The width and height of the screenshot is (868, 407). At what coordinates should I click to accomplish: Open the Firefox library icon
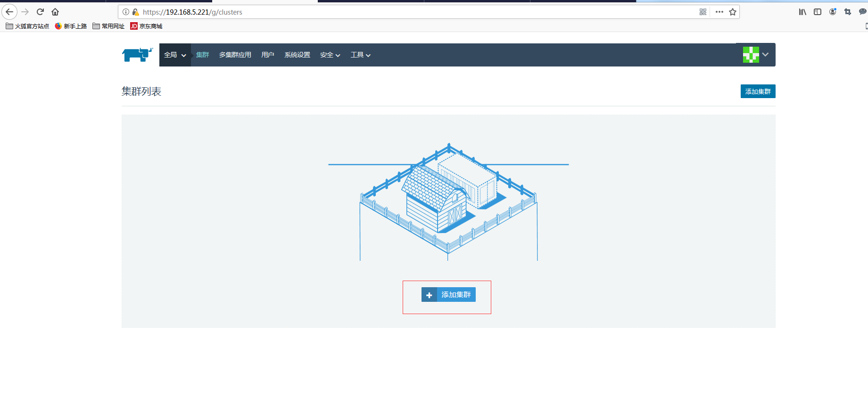802,12
